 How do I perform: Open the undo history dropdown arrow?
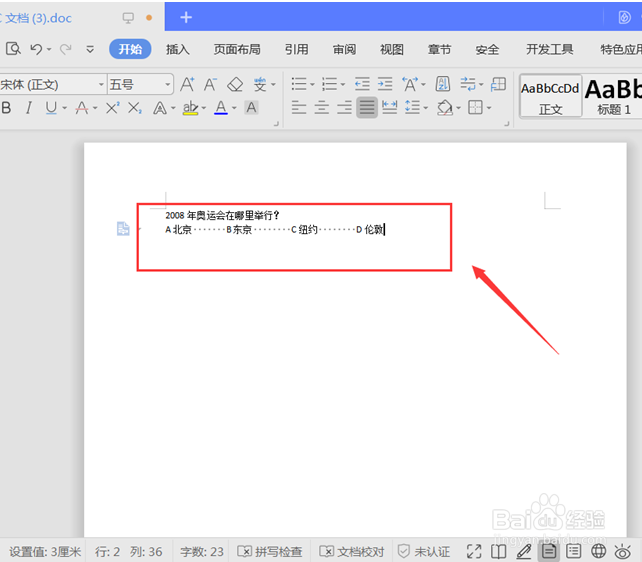coord(49,50)
